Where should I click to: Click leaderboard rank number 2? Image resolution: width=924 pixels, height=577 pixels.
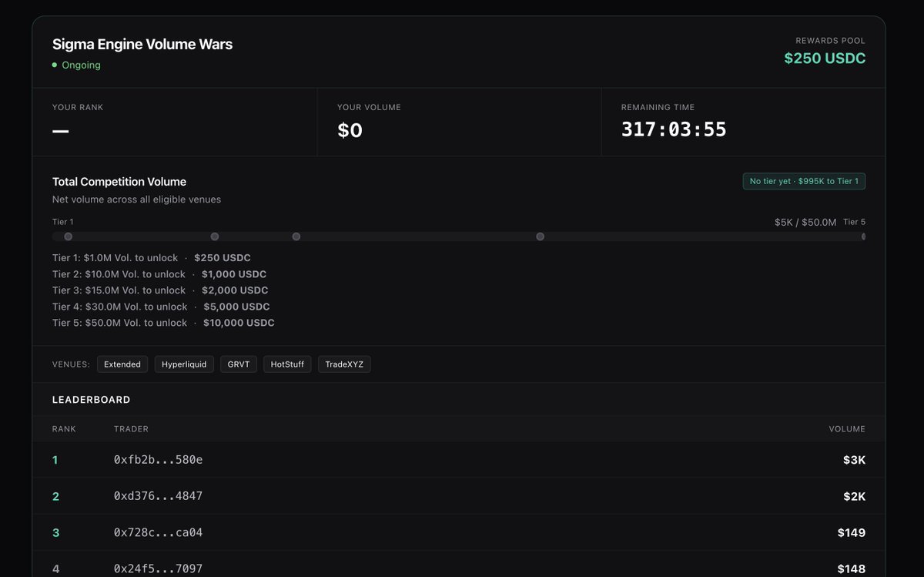[55, 496]
